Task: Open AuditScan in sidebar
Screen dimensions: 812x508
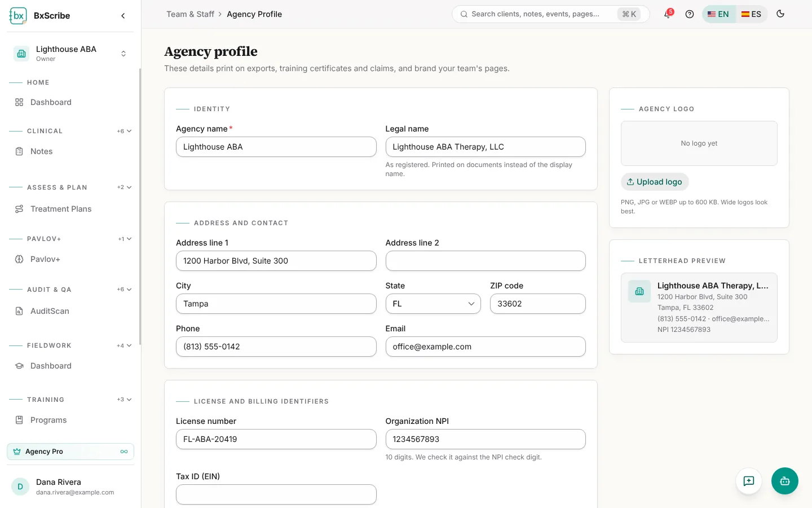Action: pyautogui.click(x=70, y=311)
